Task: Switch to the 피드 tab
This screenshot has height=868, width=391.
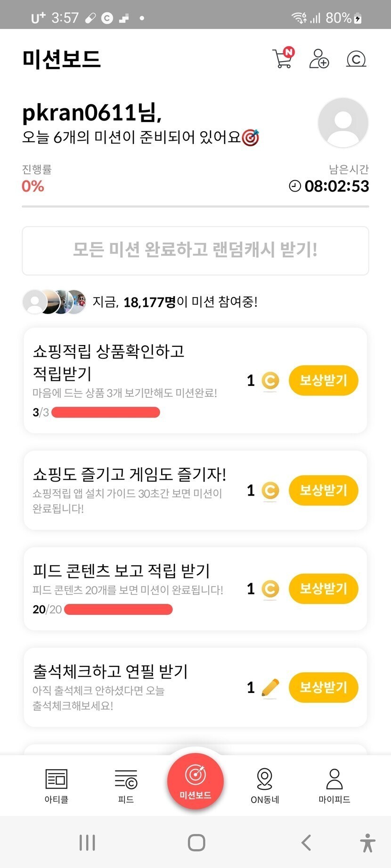Action: [x=126, y=785]
